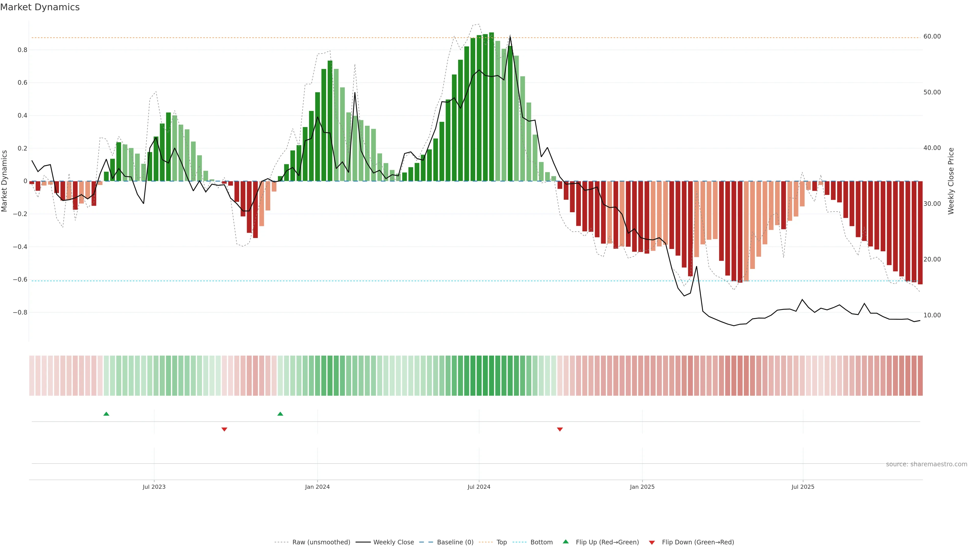980x551 pixels.
Task: Click the first red flip-down marker
Action: pos(224,429)
